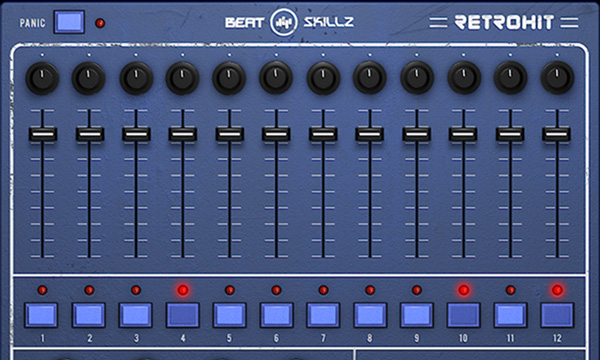This screenshot has height=360, width=600.
Task: Click the Beat Skillz circular logo
Action: pos(284,22)
